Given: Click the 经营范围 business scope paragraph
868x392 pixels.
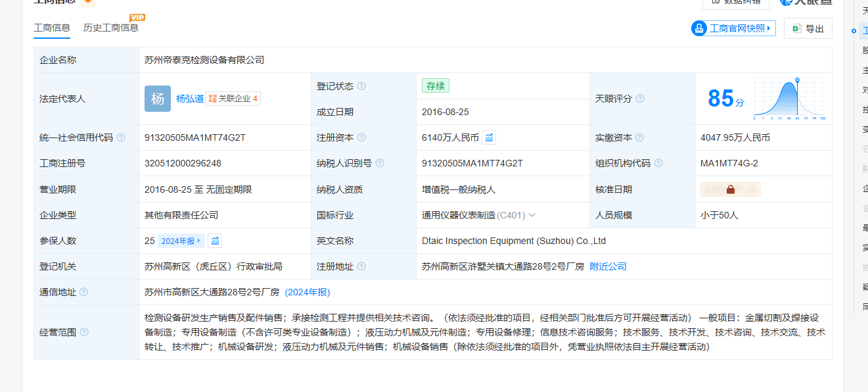Looking at the screenshot, I should click(485, 332).
